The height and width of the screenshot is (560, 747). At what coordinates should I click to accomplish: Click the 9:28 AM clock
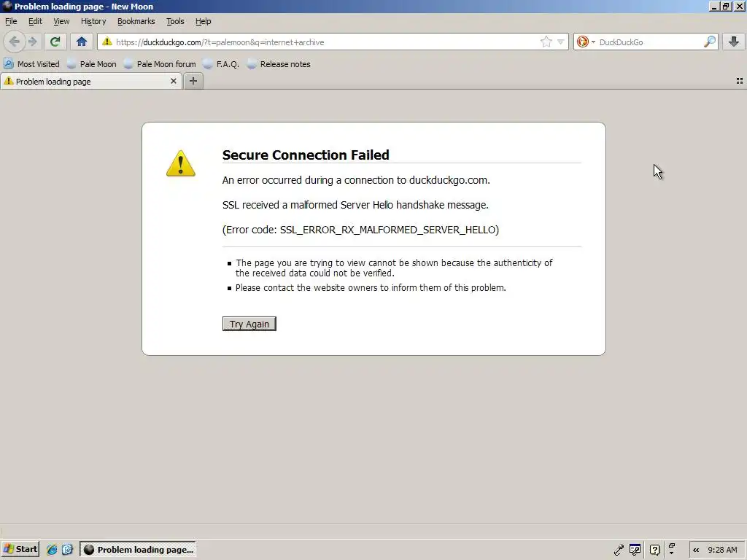tap(722, 550)
